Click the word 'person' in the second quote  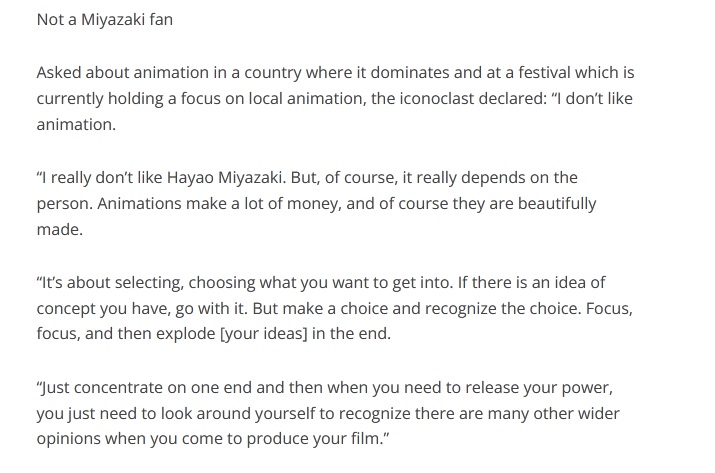click(x=64, y=203)
